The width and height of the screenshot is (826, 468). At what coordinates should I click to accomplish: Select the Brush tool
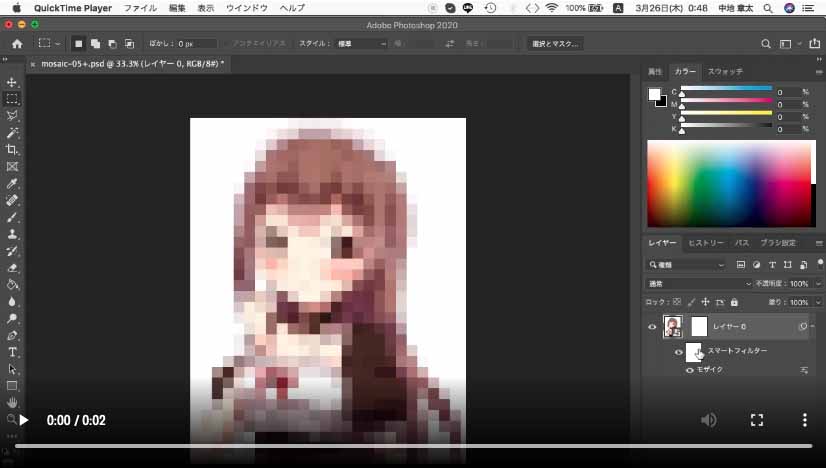(12, 217)
